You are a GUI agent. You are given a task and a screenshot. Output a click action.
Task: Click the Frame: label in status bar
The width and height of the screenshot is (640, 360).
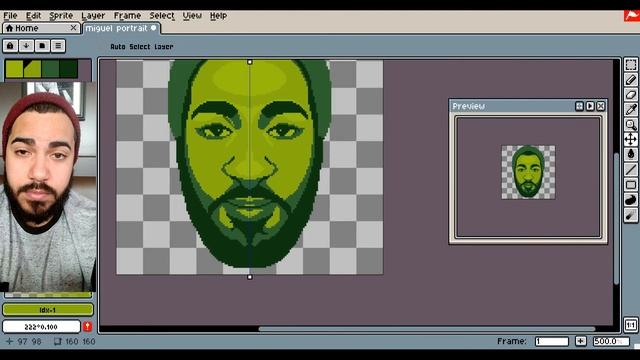tap(511, 341)
